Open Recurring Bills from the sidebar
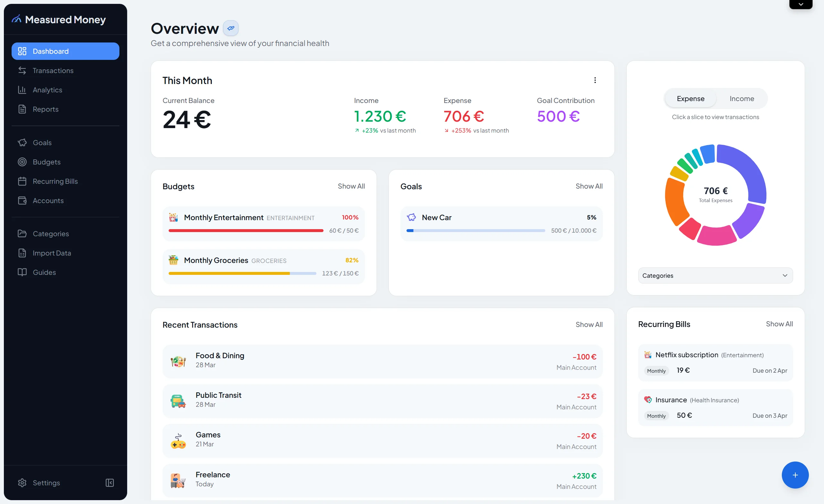 point(55,181)
